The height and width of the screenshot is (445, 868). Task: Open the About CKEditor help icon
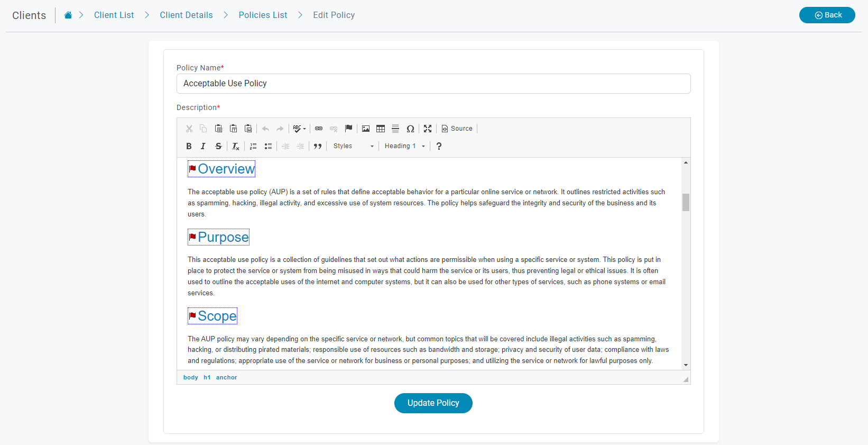tap(439, 146)
